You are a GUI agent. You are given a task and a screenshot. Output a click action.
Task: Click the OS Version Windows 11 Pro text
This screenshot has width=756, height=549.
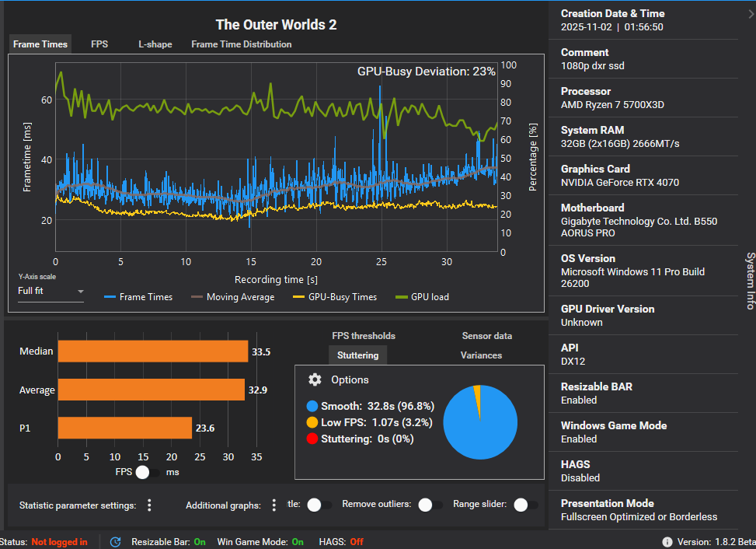pyautogui.click(x=632, y=278)
